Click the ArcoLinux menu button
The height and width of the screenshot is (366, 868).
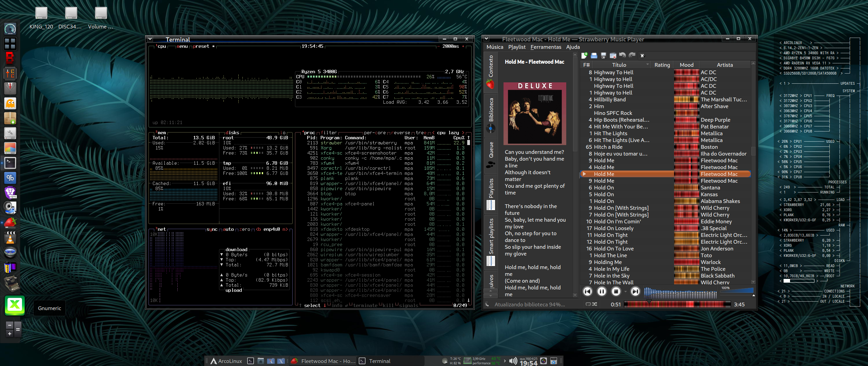226,361
